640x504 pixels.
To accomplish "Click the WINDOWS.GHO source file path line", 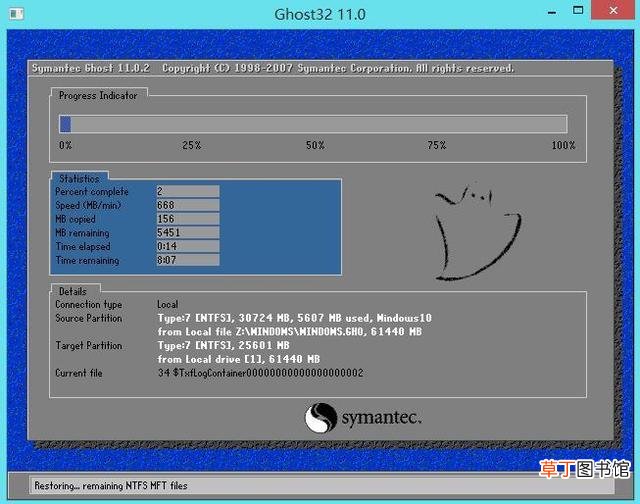I will (x=290, y=332).
